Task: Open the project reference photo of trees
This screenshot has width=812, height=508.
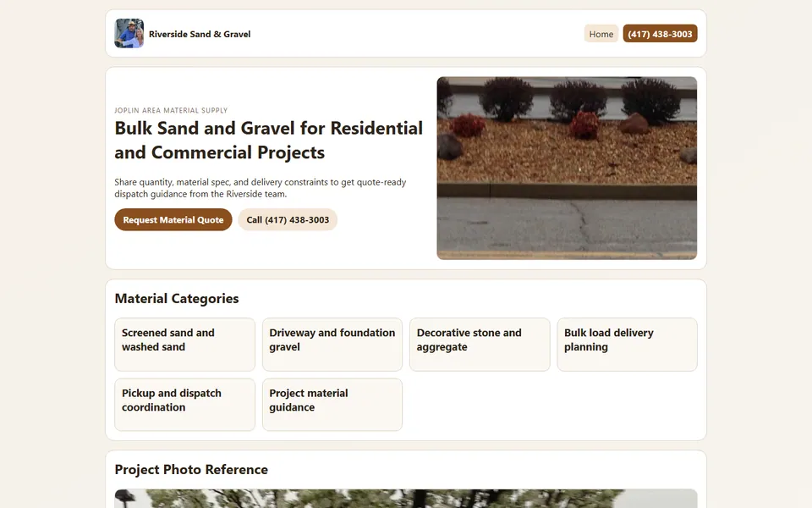Action: (x=406, y=498)
